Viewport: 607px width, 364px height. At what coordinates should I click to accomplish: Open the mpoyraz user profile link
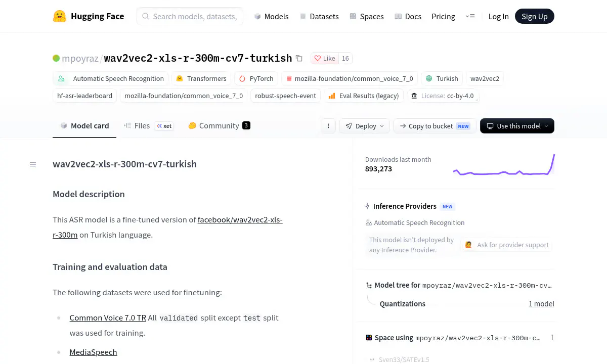pyautogui.click(x=80, y=58)
